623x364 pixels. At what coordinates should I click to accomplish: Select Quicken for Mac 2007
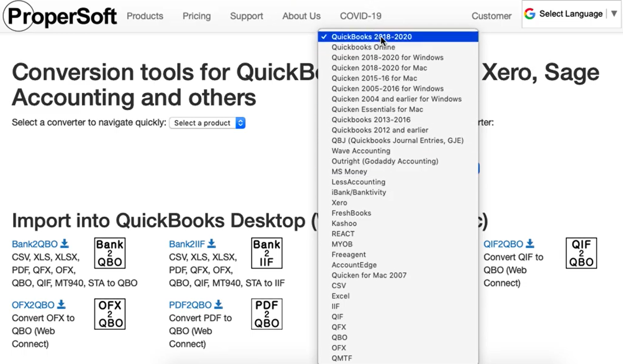coord(398,275)
